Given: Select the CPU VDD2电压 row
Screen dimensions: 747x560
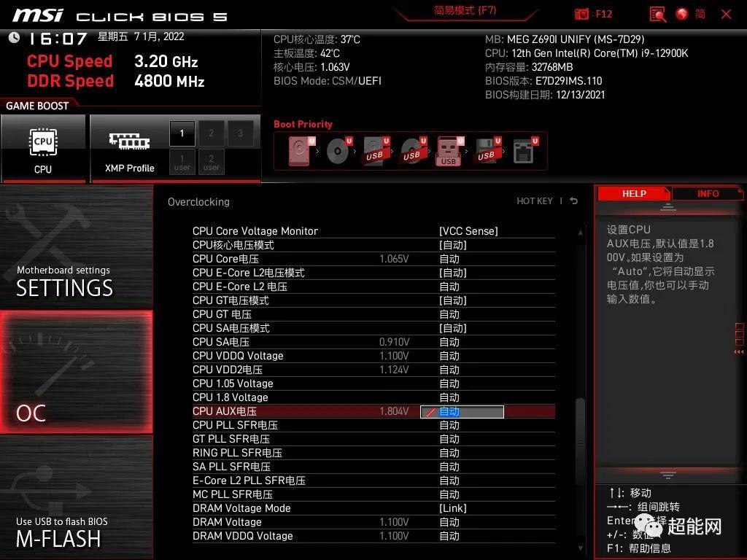Looking at the screenshot, I should click(x=373, y=370).
